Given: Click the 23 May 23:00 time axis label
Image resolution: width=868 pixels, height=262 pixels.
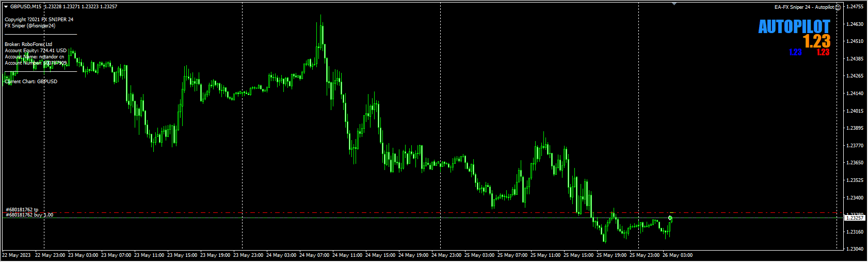Looking at the screenshot, I should click(248, 255).
